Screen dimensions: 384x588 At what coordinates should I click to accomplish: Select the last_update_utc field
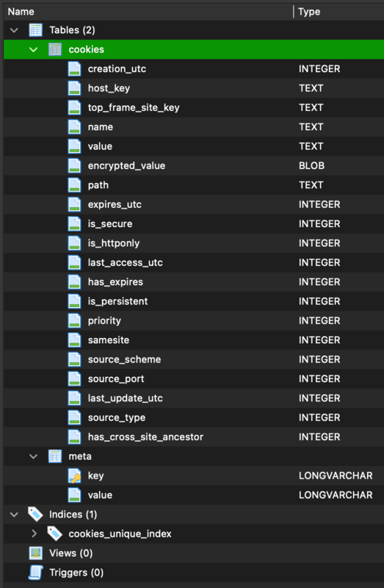(x=194, y=398)
